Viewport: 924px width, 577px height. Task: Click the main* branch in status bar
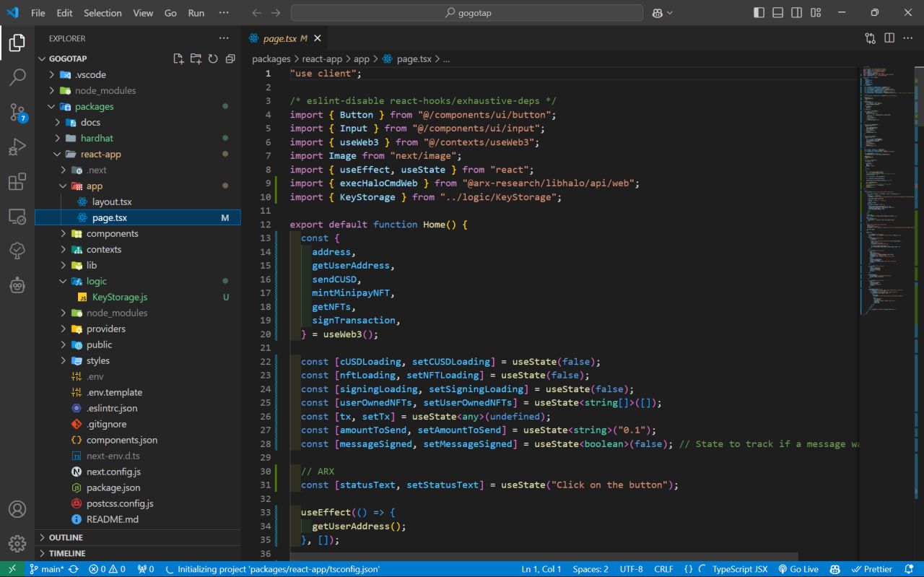47,569
